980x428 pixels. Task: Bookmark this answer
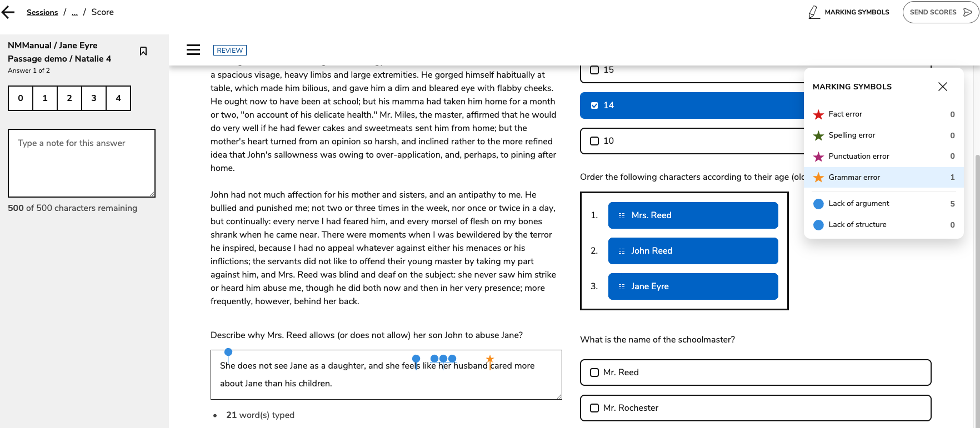click(143, 51)
